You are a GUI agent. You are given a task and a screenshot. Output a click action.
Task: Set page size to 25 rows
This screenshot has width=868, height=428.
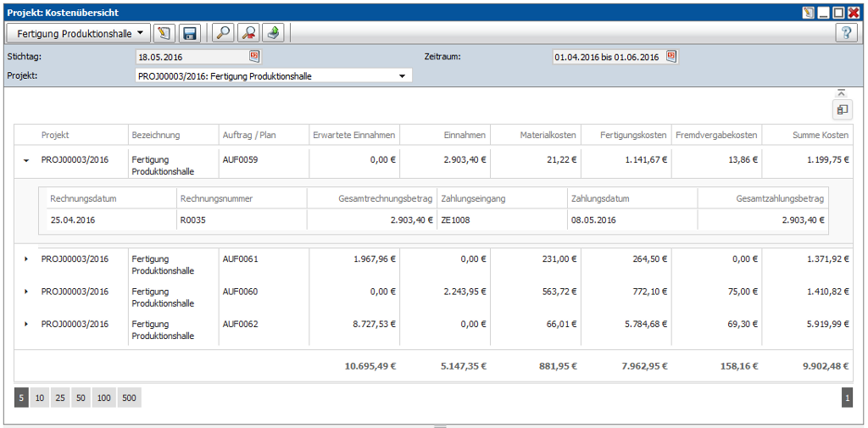(60, 397)
